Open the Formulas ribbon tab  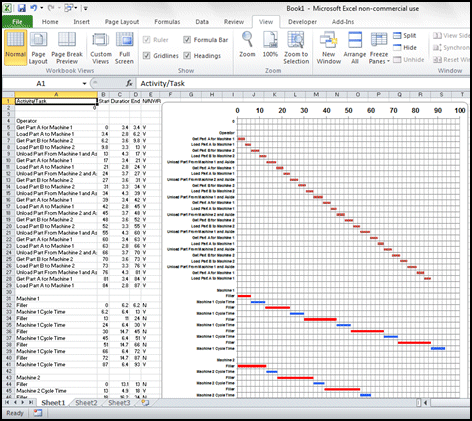pyautogui.click(x=167, y=22)
